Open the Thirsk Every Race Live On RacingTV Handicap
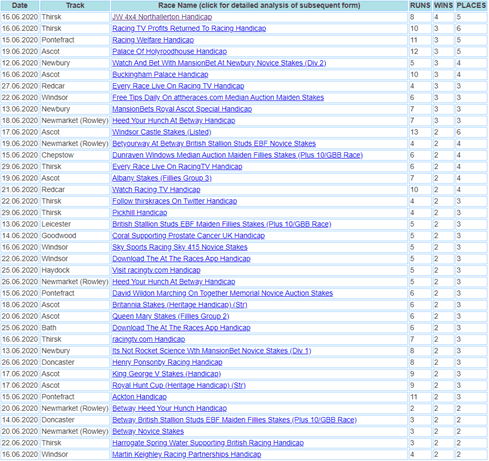 177,167
